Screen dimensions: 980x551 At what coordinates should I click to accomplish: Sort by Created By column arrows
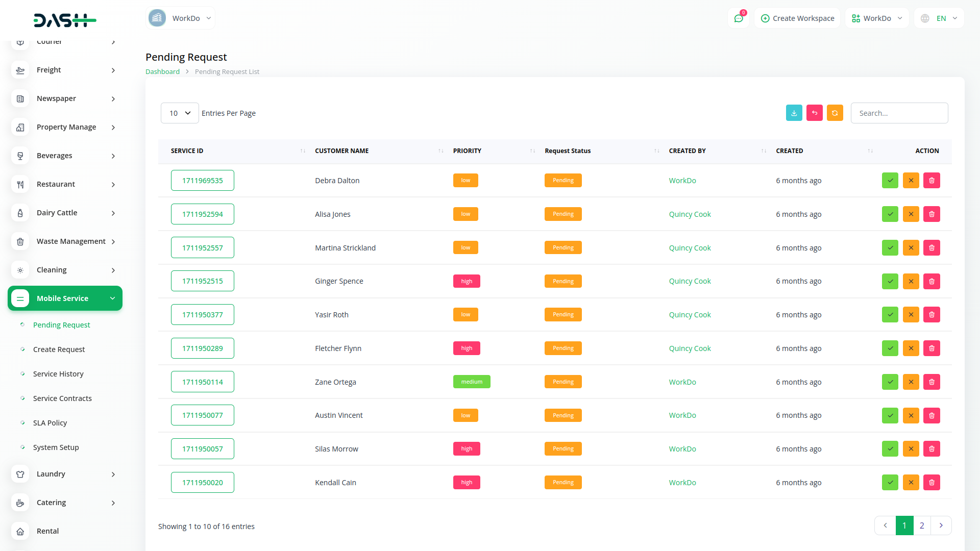[764, 151]
